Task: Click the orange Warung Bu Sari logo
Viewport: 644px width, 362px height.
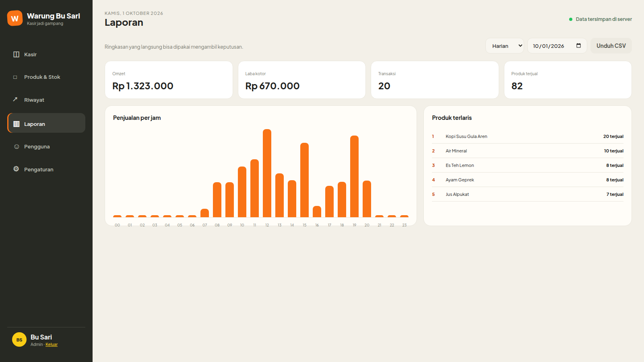Action: tap(15, 18)
